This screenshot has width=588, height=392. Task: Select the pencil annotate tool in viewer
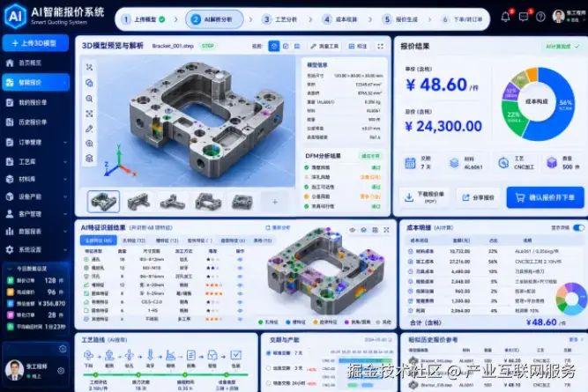click(x=89, y=129)
